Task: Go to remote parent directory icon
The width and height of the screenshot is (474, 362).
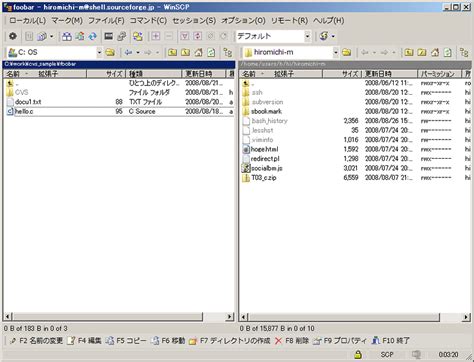Action: [409, 52]
